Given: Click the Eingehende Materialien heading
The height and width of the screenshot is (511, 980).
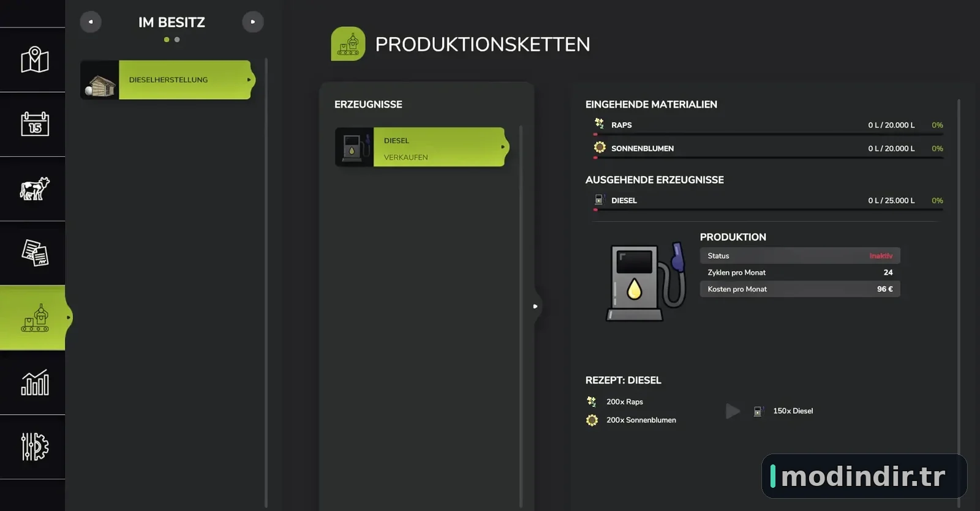Looking at the screenshot, I should pos(651,105).
